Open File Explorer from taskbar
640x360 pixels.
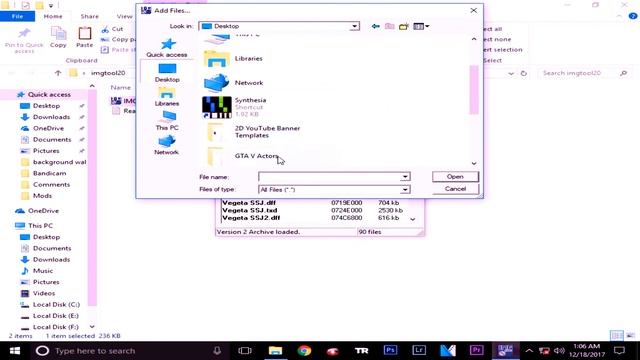click(275, 351)
